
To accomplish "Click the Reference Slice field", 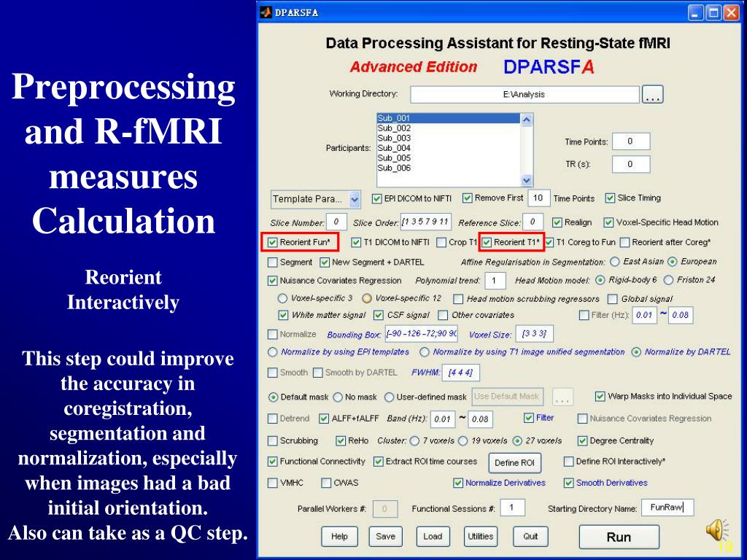I will 533,222.
